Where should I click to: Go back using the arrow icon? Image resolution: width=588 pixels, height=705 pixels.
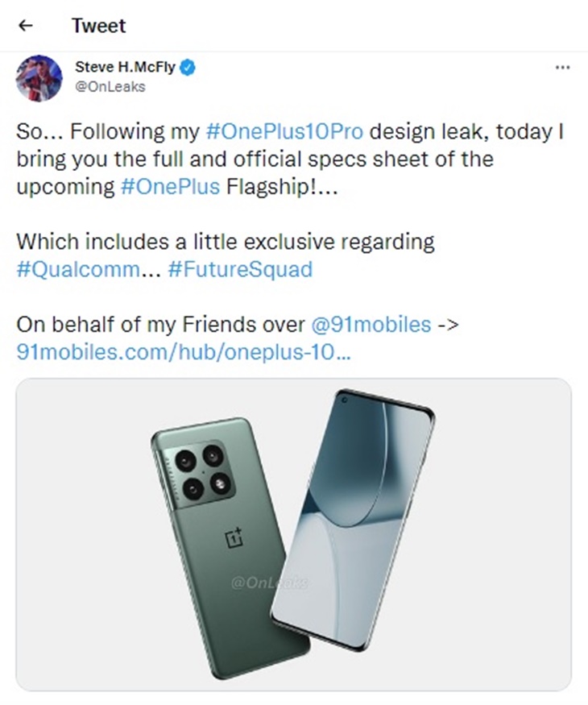point(26,26)
